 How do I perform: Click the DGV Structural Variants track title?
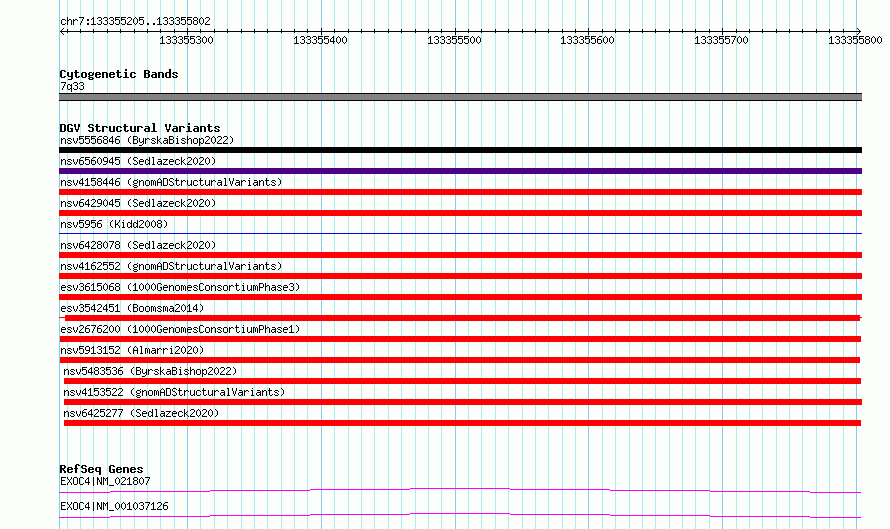(140, 128)
